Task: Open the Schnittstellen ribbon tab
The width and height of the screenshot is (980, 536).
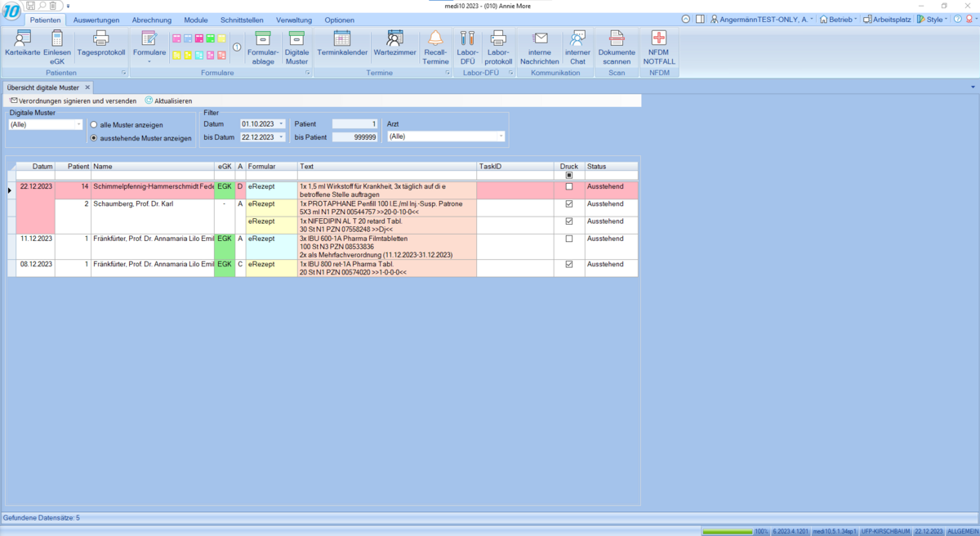Action: [x=242, y=20]
